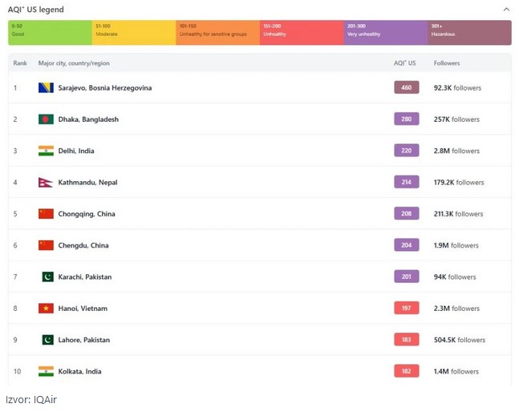
Task: Click the Bangladesh flag next to Dhaka
Action: point(46,119)
